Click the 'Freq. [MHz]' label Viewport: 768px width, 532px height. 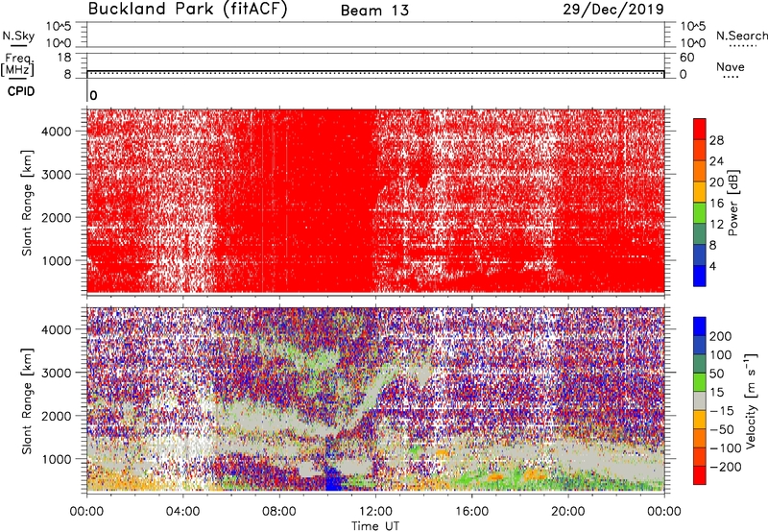coord(17,64)
